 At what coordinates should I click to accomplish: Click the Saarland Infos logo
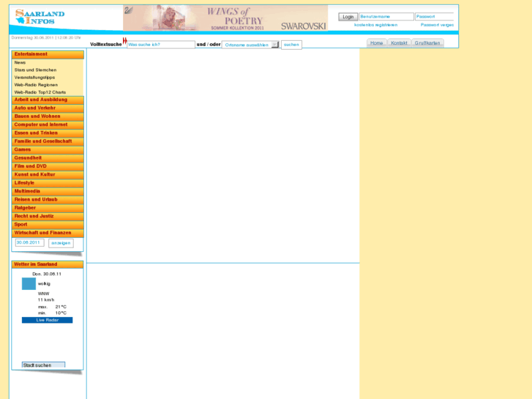click(x=40, y=17)
